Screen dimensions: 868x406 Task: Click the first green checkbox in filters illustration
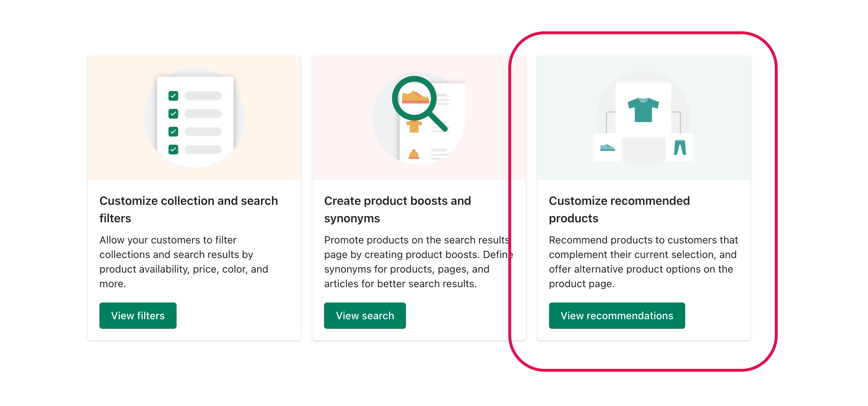[x=173, y=96]
